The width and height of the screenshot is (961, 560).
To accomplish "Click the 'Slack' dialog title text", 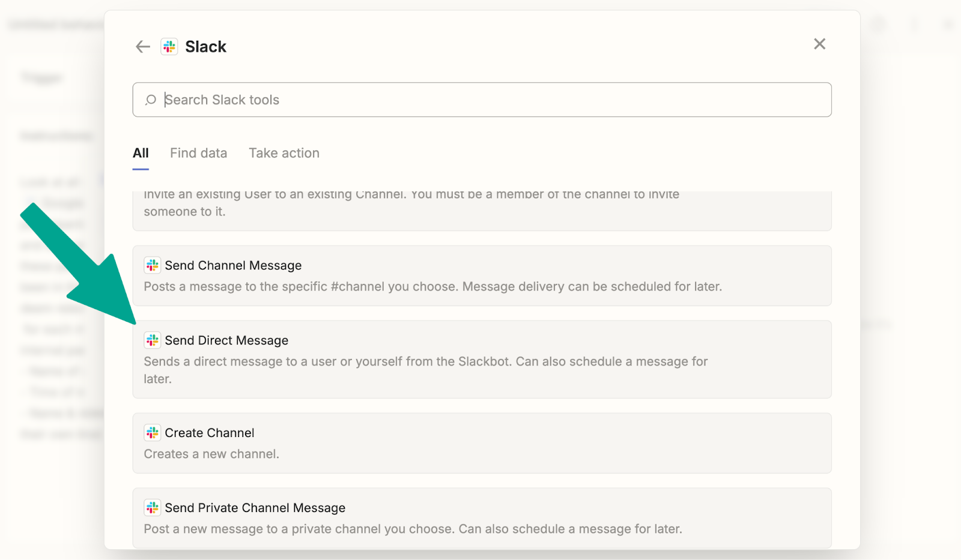I will click(x=205, y=47).
